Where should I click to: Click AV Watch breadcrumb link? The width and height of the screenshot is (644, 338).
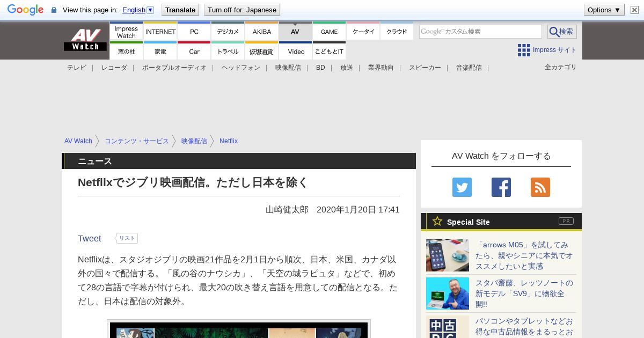point(78,141)
